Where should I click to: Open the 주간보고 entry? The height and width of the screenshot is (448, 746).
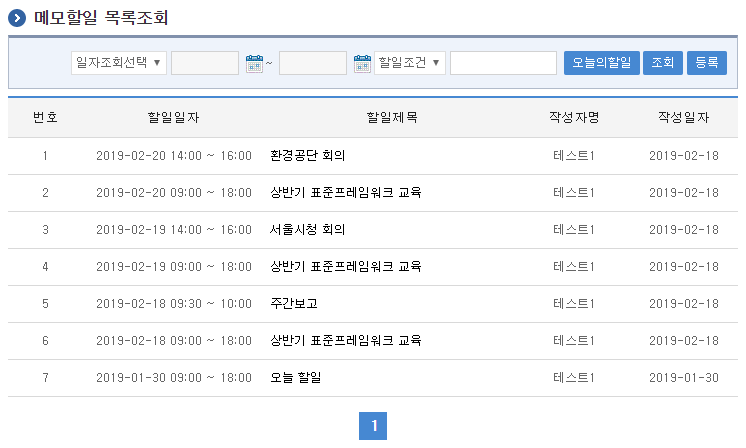(294, 304)
